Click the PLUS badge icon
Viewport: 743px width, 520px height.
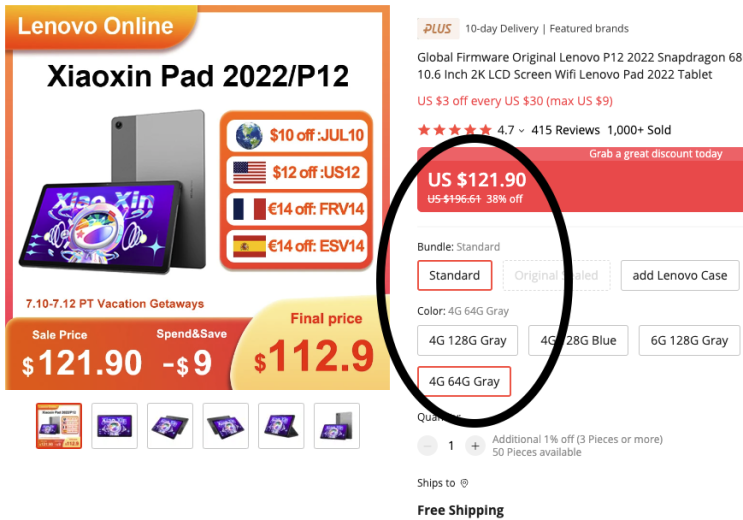pos(438,29)
